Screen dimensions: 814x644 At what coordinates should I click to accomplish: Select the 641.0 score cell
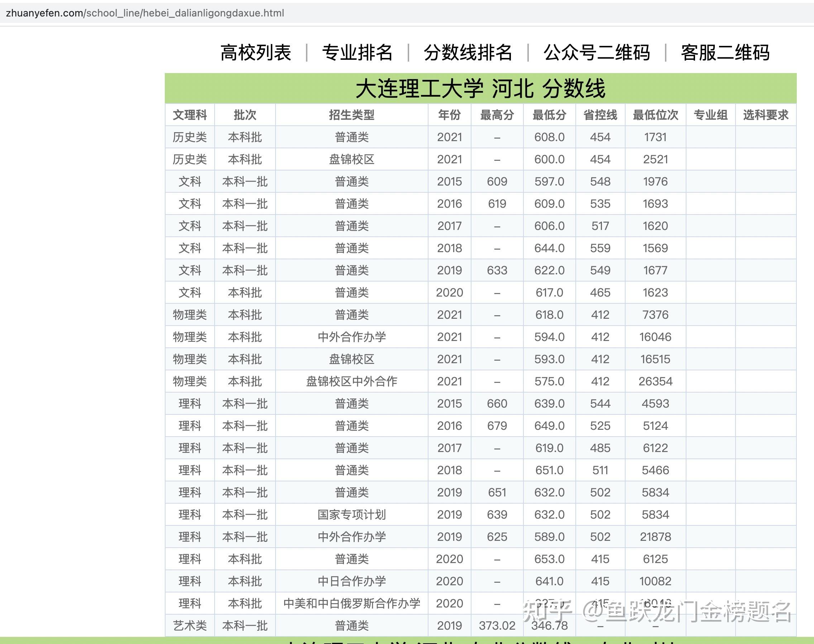pyautogui.click(x=549, y=581)
